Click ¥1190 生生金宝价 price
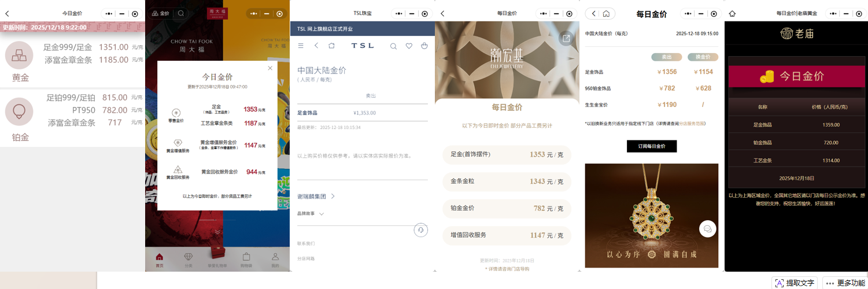 point(667,105)
